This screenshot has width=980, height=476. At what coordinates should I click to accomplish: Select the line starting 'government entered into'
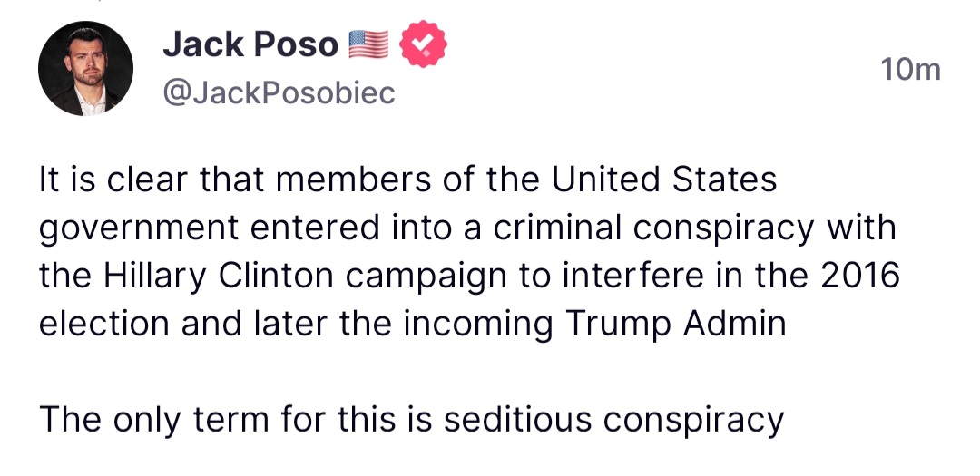(x=467, y=228)
